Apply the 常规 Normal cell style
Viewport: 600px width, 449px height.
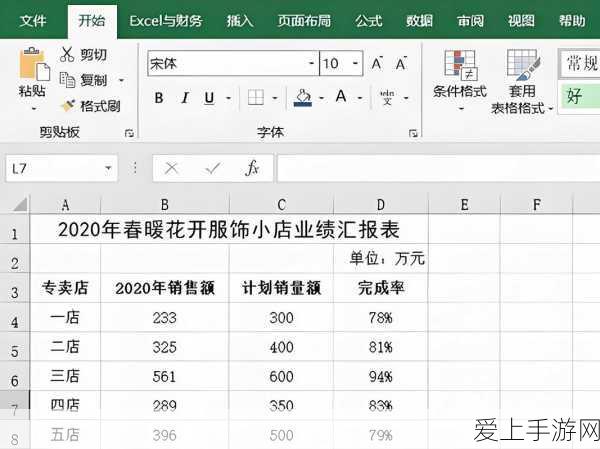580,63
